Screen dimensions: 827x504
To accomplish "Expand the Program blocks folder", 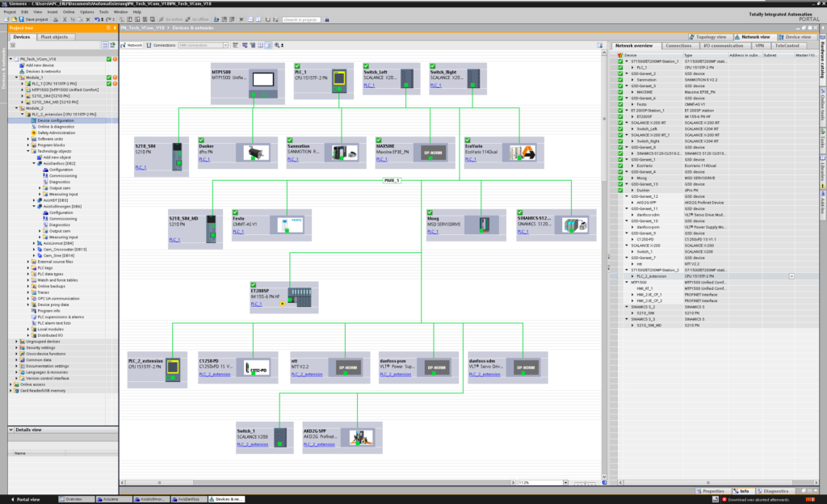I will [x=27, y=145].
